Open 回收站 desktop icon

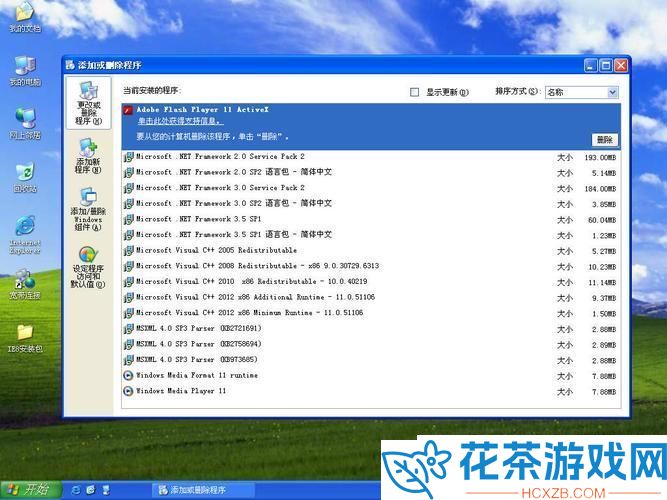(x=25, y=177)
